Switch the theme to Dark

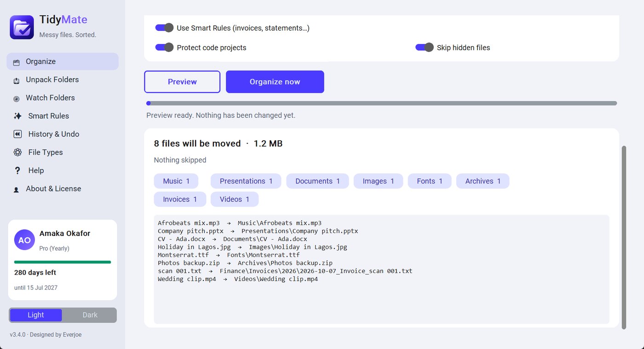pyautogui.click(x=90, y=315)
